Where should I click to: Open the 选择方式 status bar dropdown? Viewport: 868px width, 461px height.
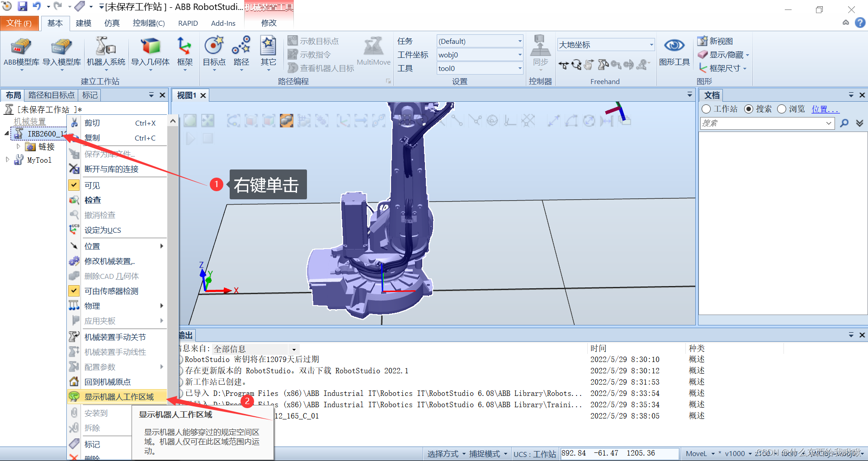pos(446,454)
